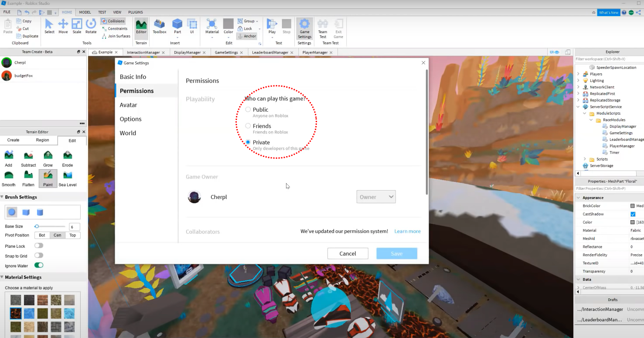Select Public playability option
The width and height of the screenshot is (644, 338).
click(248, 109)
